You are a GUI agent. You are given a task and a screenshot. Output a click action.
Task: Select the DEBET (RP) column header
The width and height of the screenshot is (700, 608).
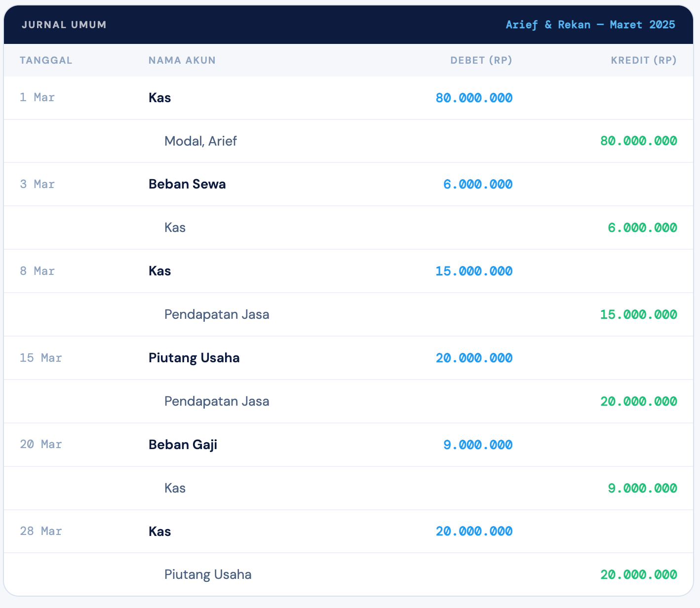point(481,60)
